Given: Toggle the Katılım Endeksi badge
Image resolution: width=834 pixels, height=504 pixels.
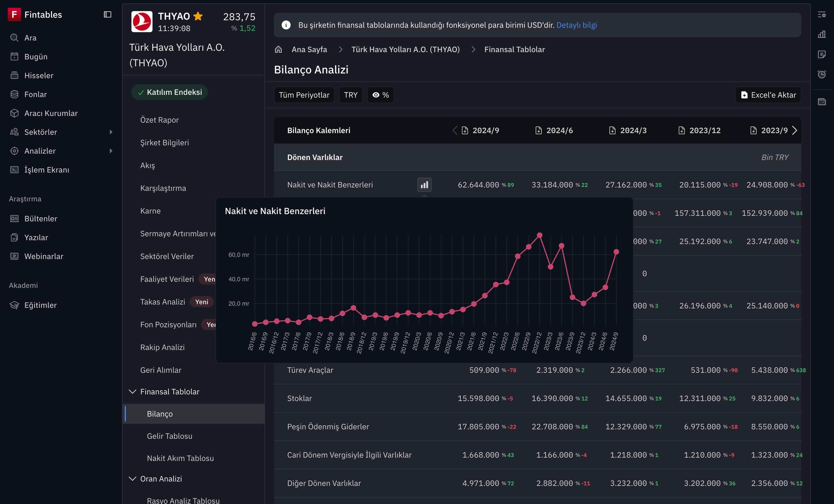Looking at the screenshot, I should (x=170, y=92).
